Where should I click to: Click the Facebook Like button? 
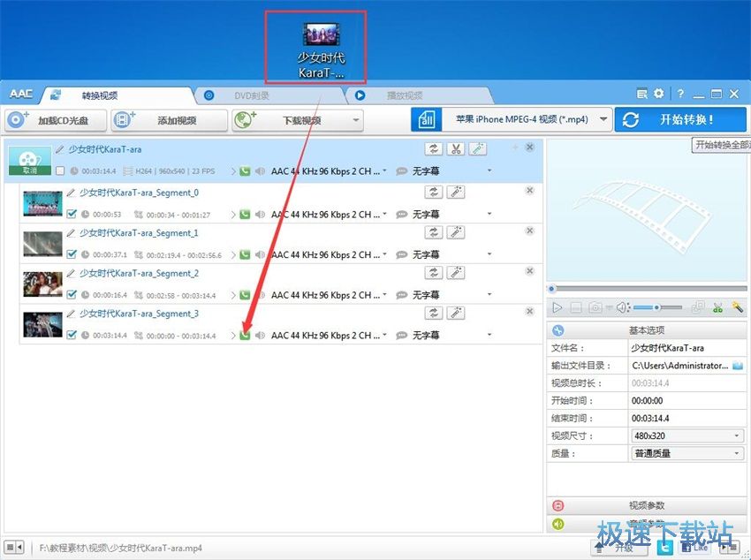click(694, 547)
